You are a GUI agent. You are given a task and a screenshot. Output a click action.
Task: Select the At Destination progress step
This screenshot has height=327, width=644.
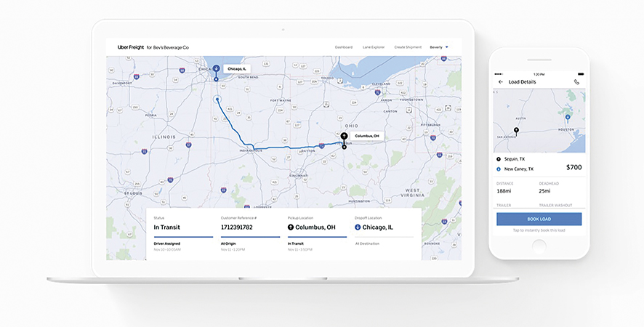(367, 243)
